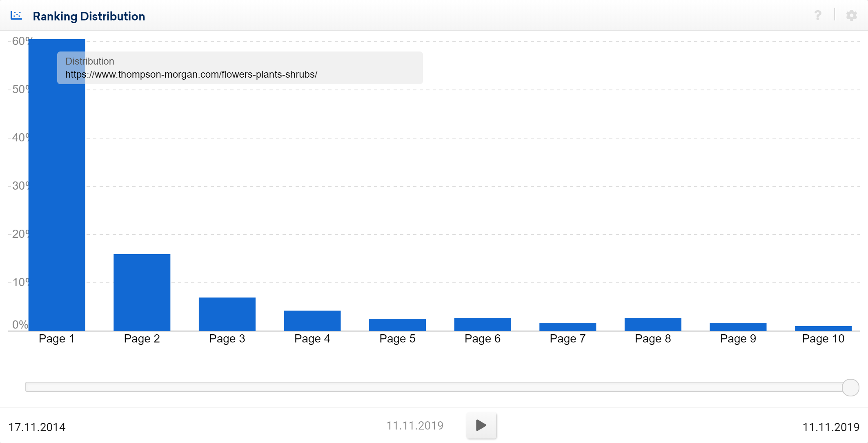Open the help question mark icon
The image size is (868, 443).
[818, 16]
